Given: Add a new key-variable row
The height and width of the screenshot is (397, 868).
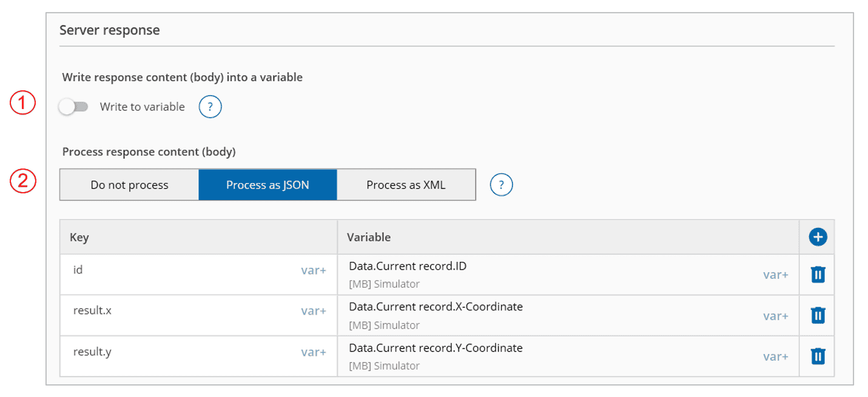Looking at the screenshot, I should 818,237.
